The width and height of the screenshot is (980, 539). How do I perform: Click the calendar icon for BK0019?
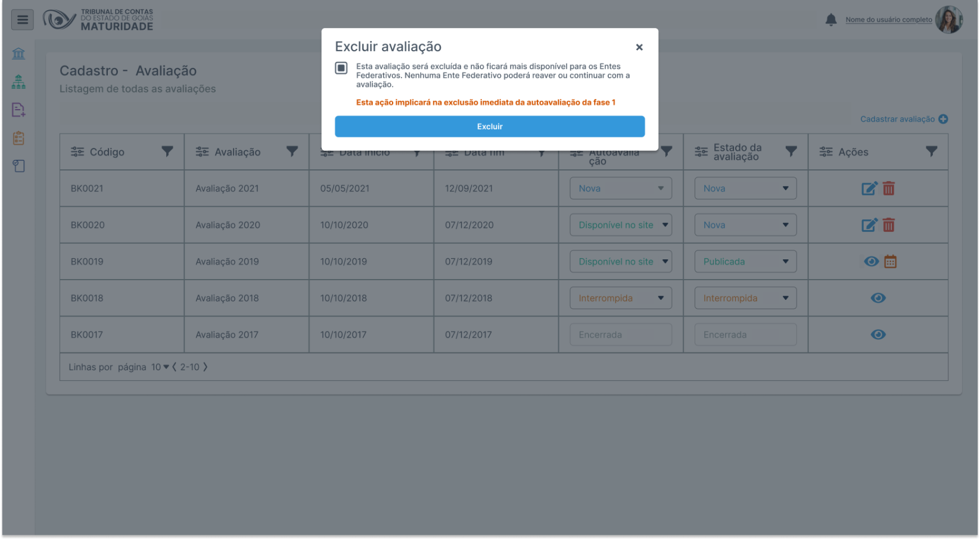pyautogui.click(x=890, y=262)
